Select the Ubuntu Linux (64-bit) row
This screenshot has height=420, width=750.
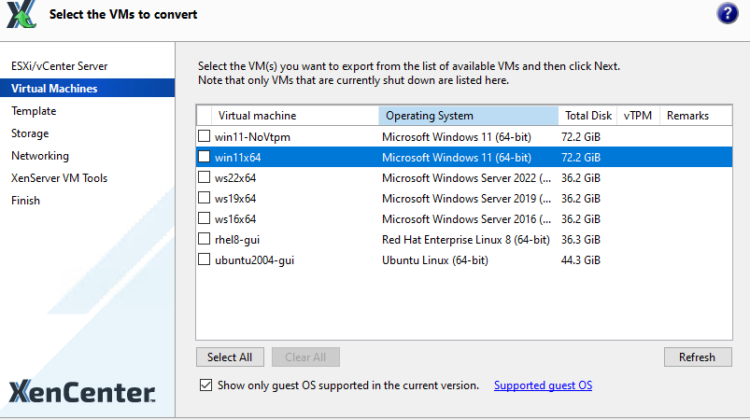(464, 260)
